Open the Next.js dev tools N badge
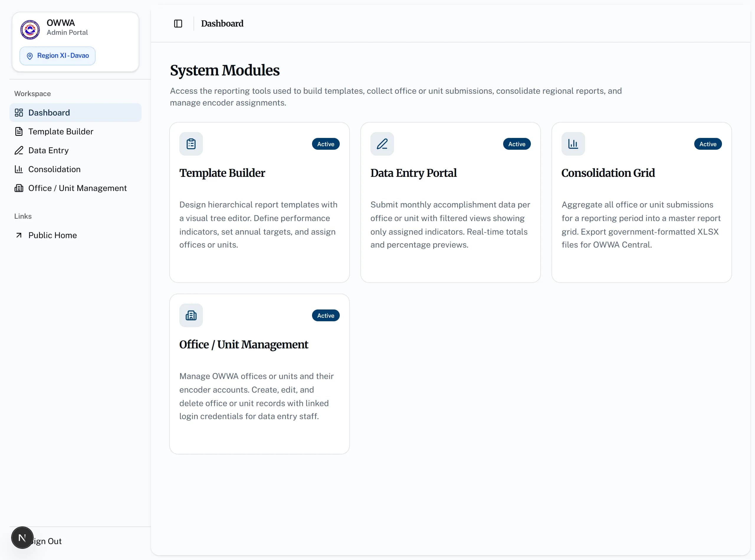755x560 pixels. [x=22, y=537]
